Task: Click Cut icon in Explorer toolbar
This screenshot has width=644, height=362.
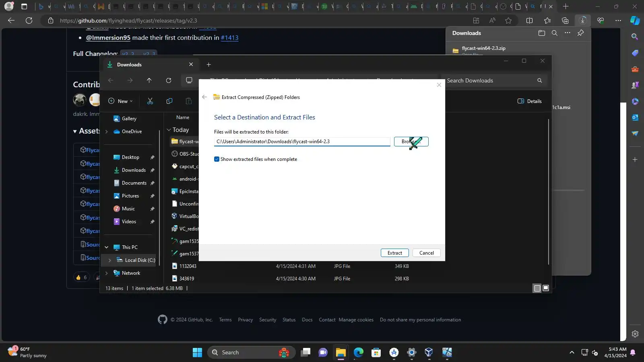Action: pos(150,101)
